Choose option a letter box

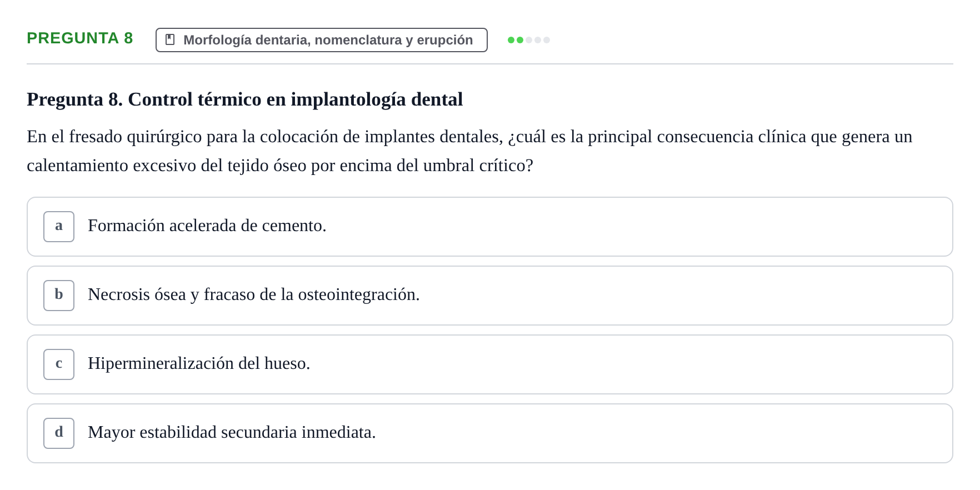pyautogui.click(x=59, y=227)
